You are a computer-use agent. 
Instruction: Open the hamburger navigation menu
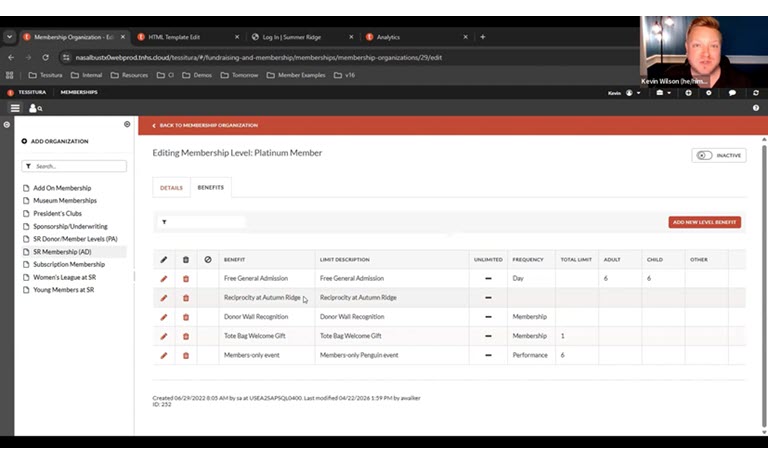15,108
